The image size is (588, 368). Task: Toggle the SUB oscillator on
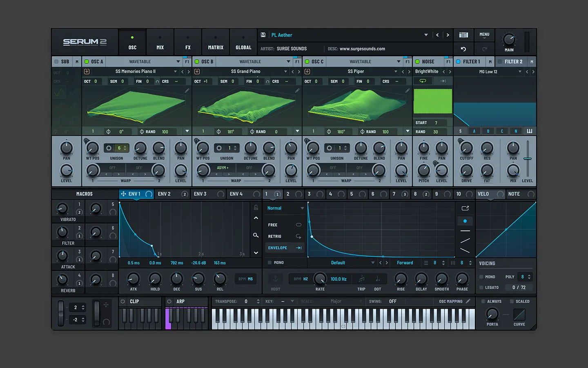tap(56, 62)
